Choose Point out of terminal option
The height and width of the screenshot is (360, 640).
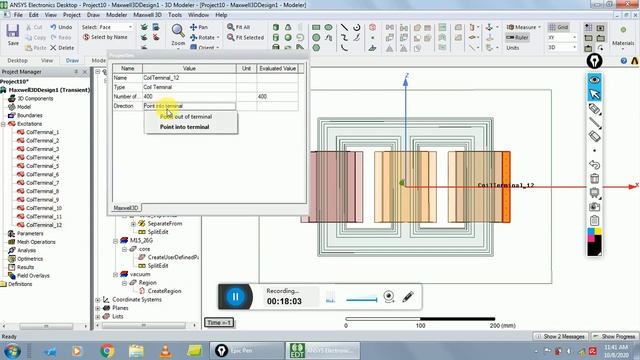[186, 117]
